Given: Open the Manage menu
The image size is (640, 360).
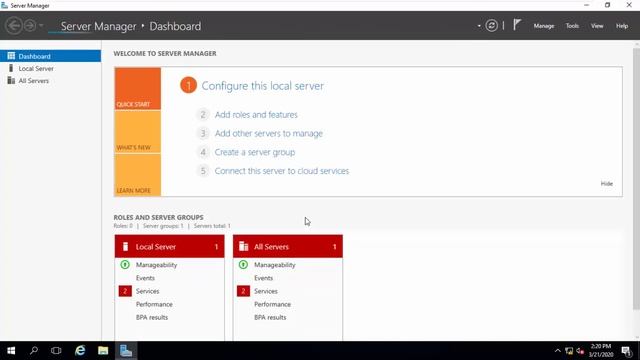Looking at the screenshot, I should (x=544, y=26).
